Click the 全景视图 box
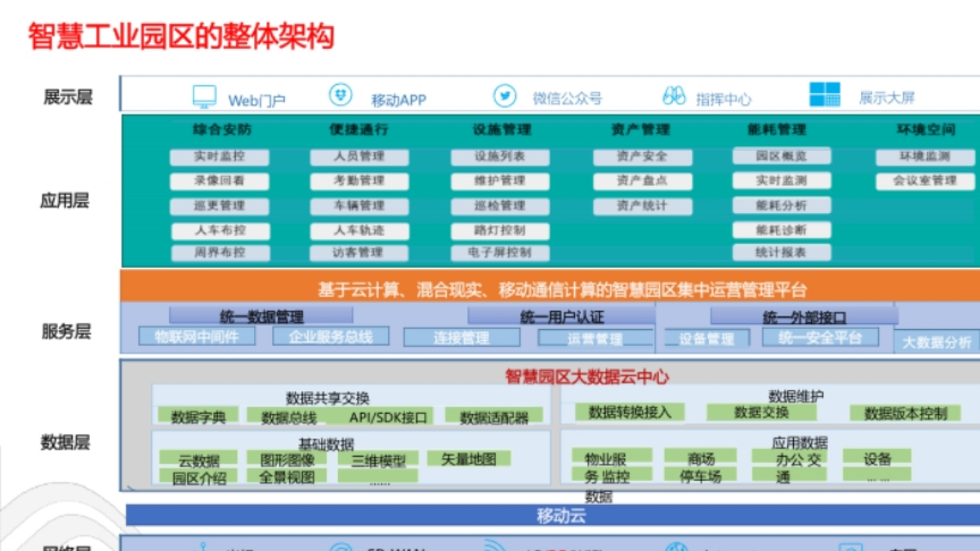 click(286, 477)
